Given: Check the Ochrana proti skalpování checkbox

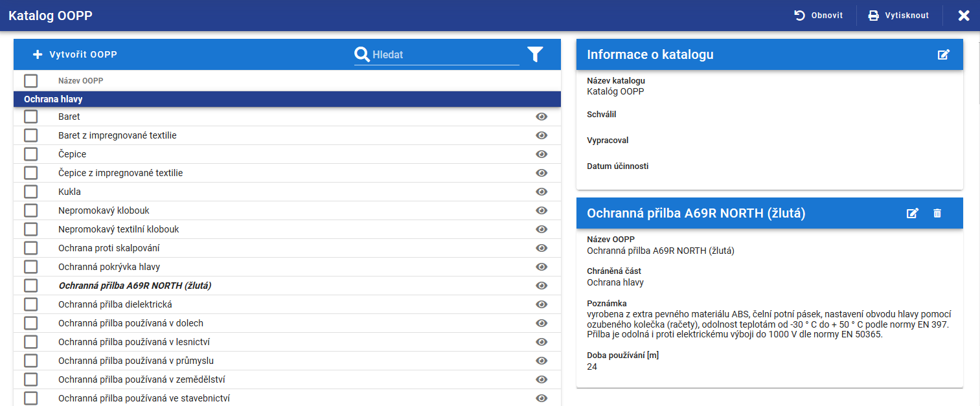Looking at the screenshot, I should click(31, 248).
